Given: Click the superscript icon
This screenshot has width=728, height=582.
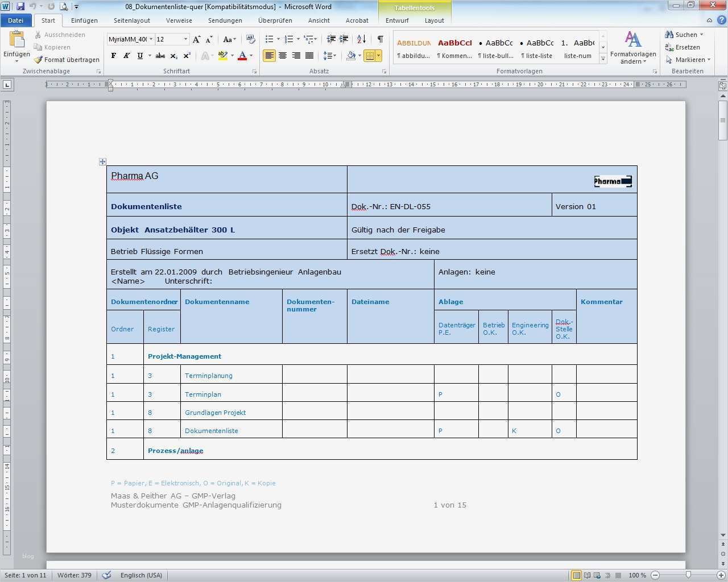Looking at the screenshot, I should pos(187,56).
